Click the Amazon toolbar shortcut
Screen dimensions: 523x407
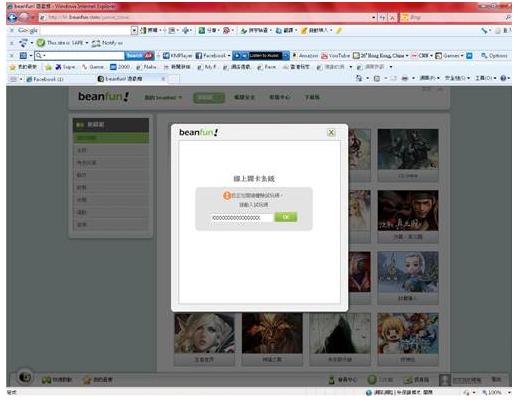(305, 56)
